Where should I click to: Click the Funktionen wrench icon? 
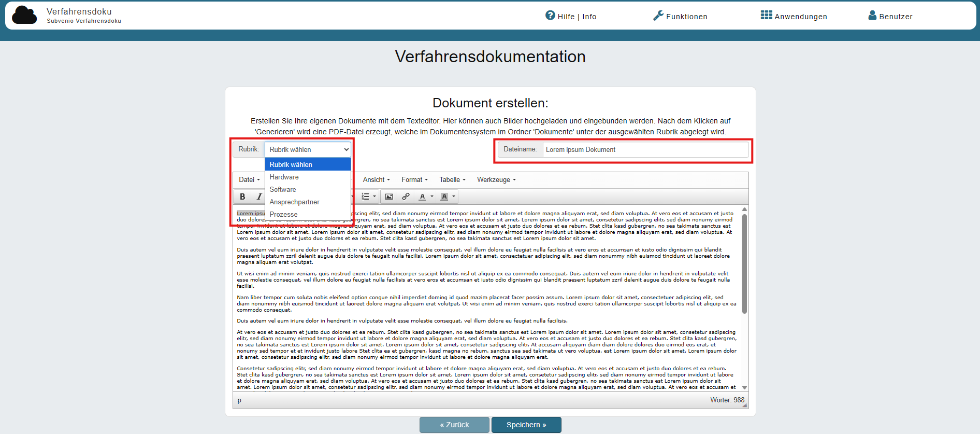click(658, 16)
